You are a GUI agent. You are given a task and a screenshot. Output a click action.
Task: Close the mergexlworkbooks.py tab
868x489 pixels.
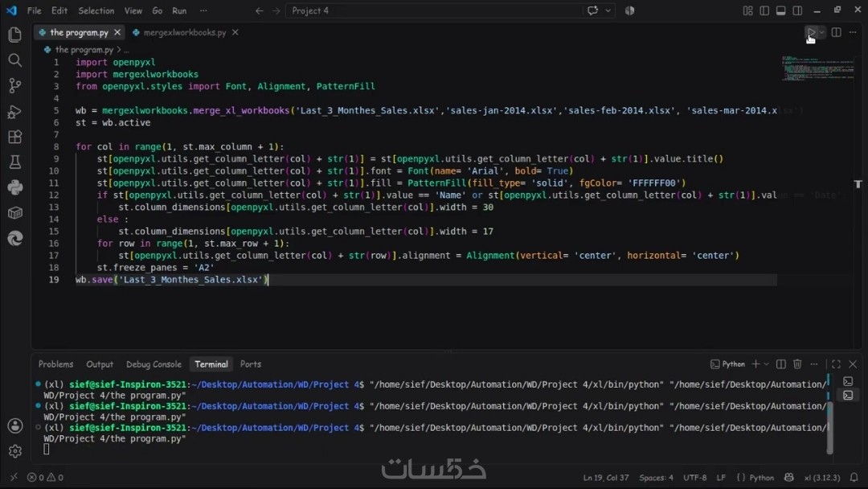(235, 32)
